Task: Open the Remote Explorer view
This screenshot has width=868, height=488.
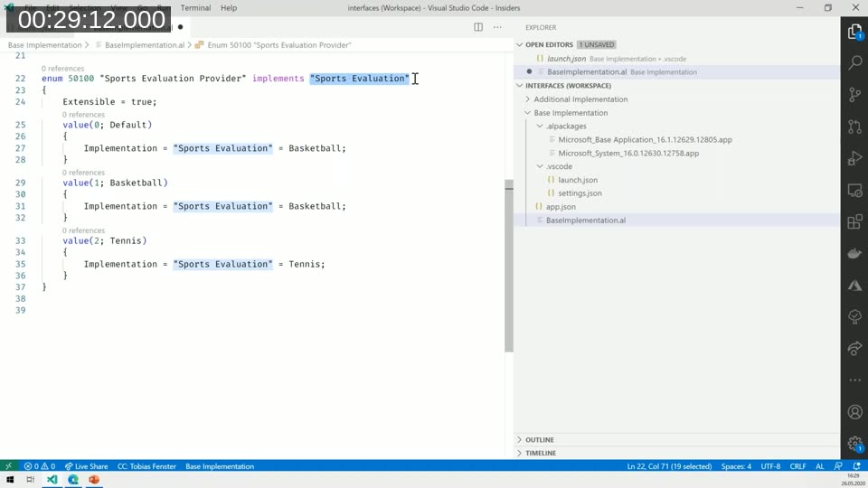Action: coord(854,191)
